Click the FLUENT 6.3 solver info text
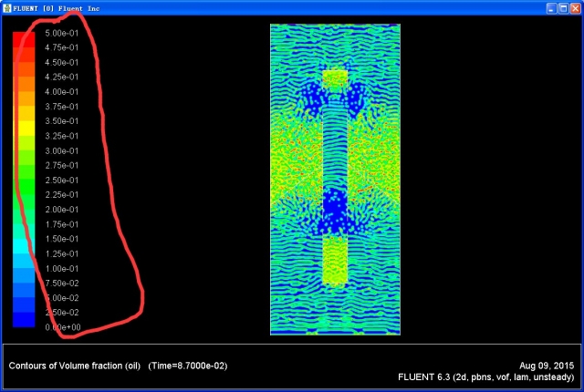This screenshot has height=392, width=584. pos(485,377)
